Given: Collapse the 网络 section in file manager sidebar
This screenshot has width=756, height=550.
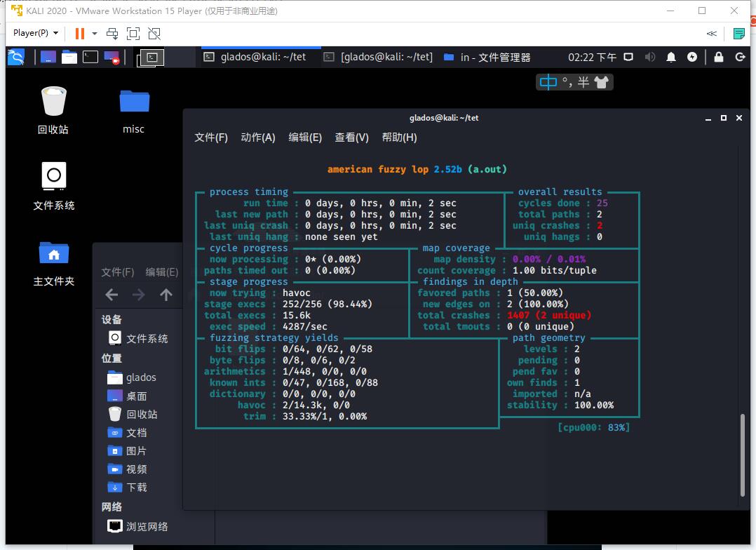Looking at the screenshot, I should pos(112,507).
